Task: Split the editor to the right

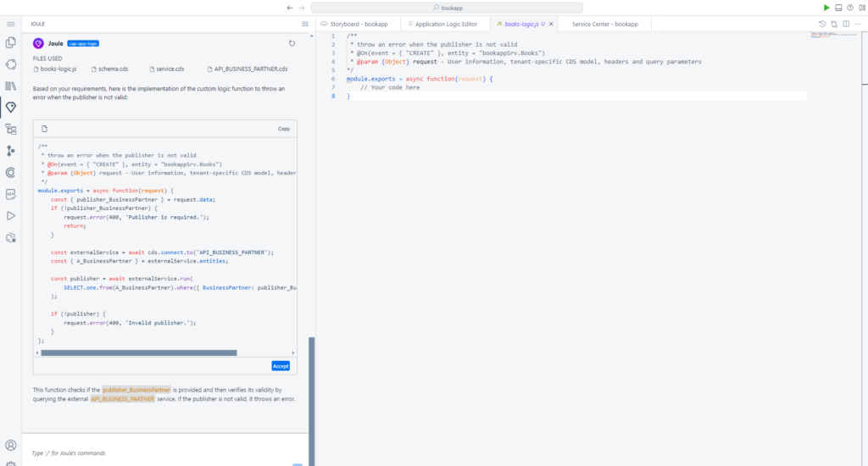Action: click(846, 24)
